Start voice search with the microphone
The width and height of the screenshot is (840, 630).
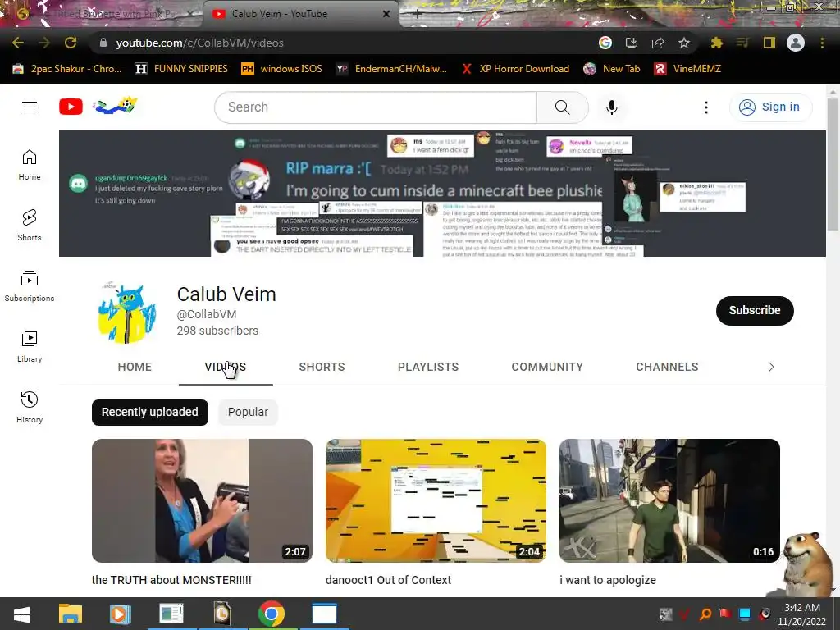pos(612,107)
